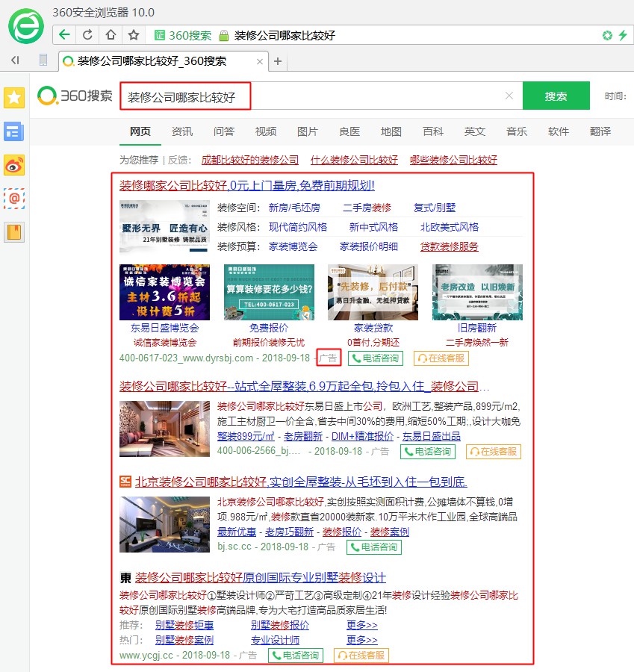
Task: Go to browser home page icon
Action: (111, 34)
